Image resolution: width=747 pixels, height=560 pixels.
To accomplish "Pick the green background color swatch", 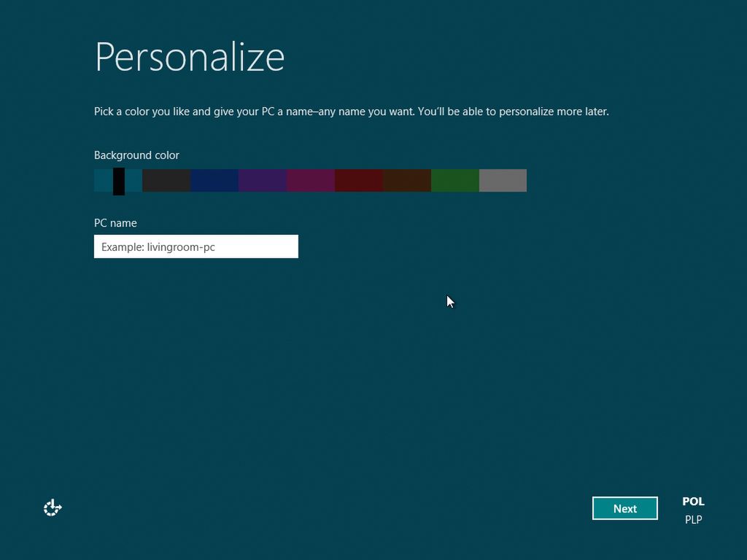I will point(455,181).
